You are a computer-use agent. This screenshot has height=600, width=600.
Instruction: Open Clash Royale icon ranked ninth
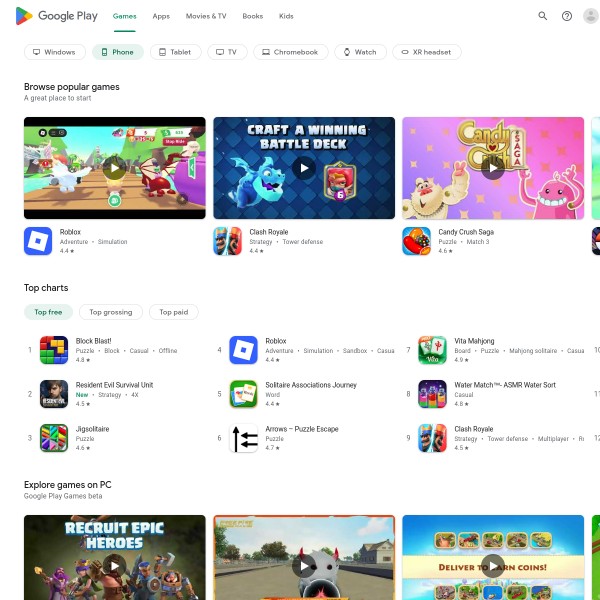[x=432, y=438]
